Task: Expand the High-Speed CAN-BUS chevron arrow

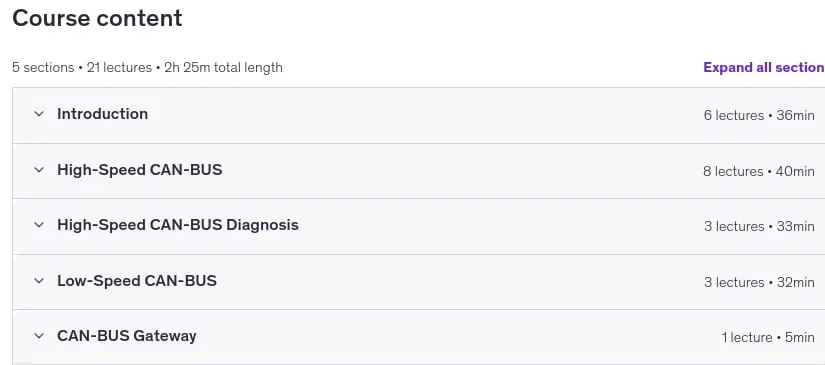Action: point(39,169)
